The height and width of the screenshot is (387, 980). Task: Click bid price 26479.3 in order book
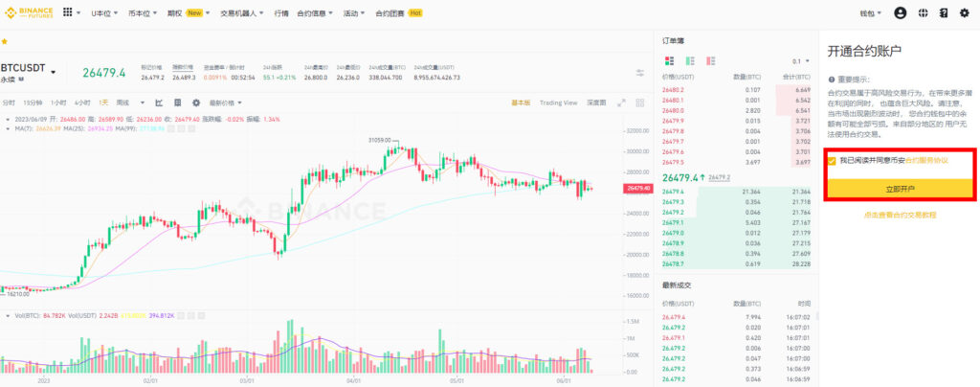673,202
